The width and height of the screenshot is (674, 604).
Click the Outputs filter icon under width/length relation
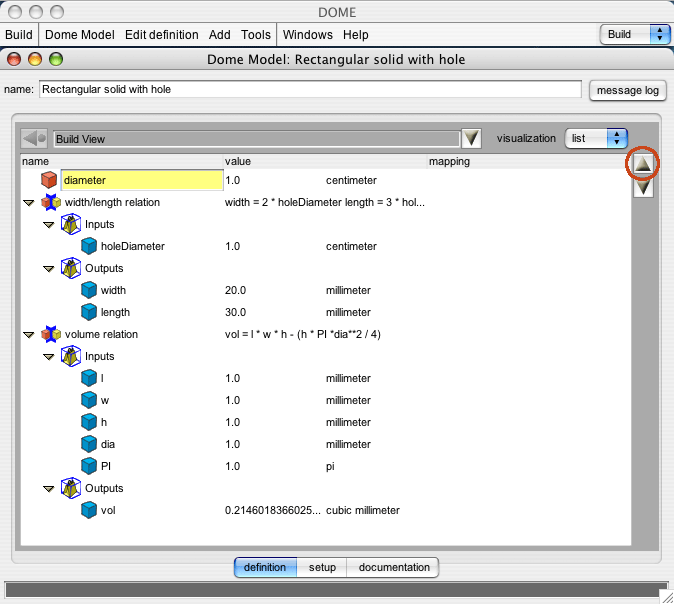71,268
